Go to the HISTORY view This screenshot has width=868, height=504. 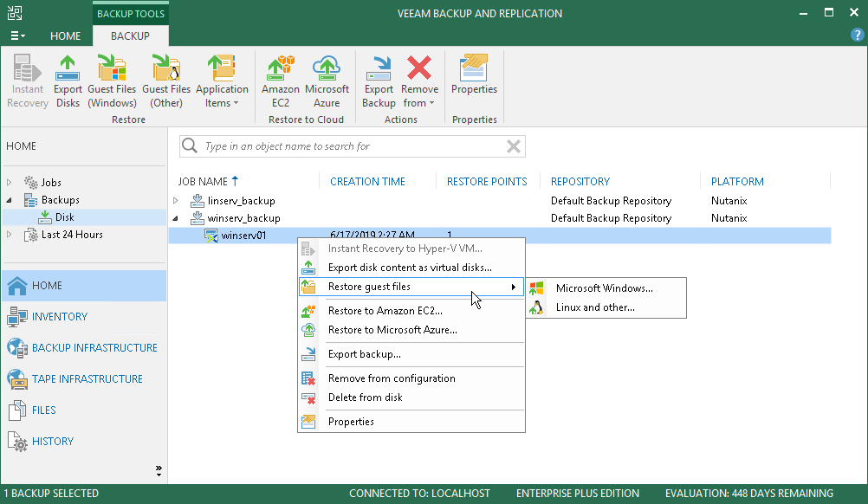(x=53, y=442)
